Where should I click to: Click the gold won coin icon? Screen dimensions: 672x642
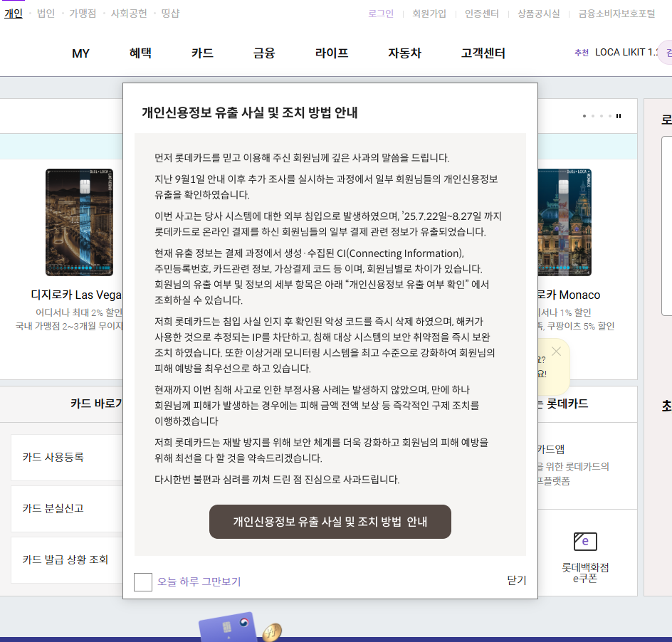tap(272, 632)
